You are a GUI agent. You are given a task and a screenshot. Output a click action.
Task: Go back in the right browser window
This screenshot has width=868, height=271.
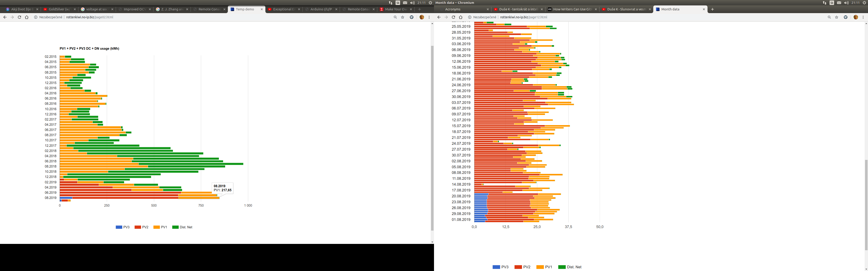tap(439, 17)
